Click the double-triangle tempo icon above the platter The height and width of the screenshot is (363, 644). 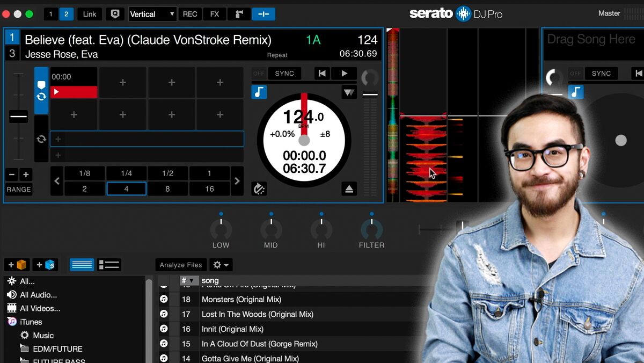tap(349, 92)
